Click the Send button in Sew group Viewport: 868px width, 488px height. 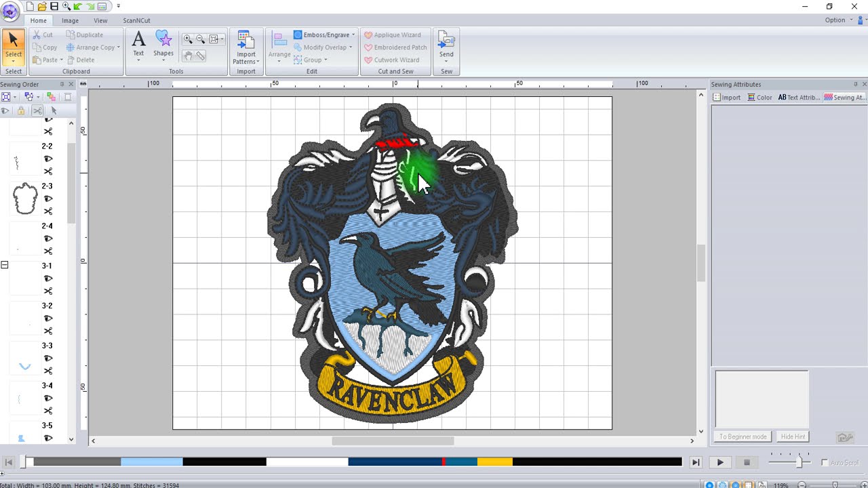446,46
